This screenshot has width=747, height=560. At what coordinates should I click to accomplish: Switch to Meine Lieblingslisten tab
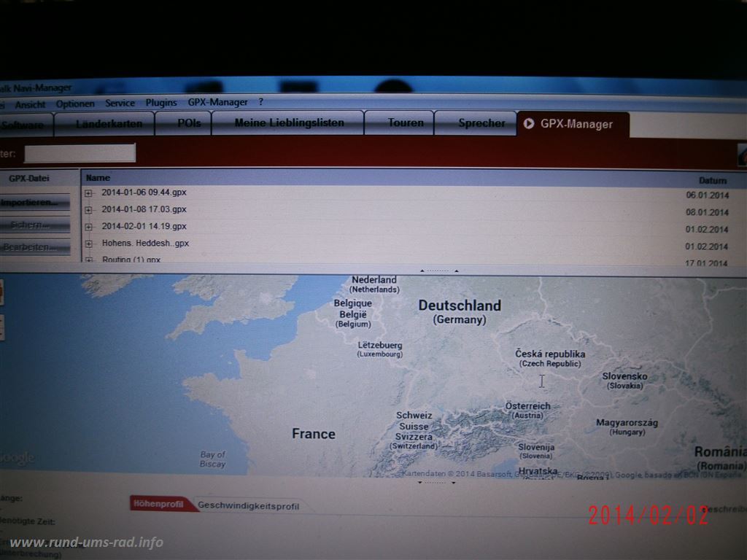coord(289,122)
